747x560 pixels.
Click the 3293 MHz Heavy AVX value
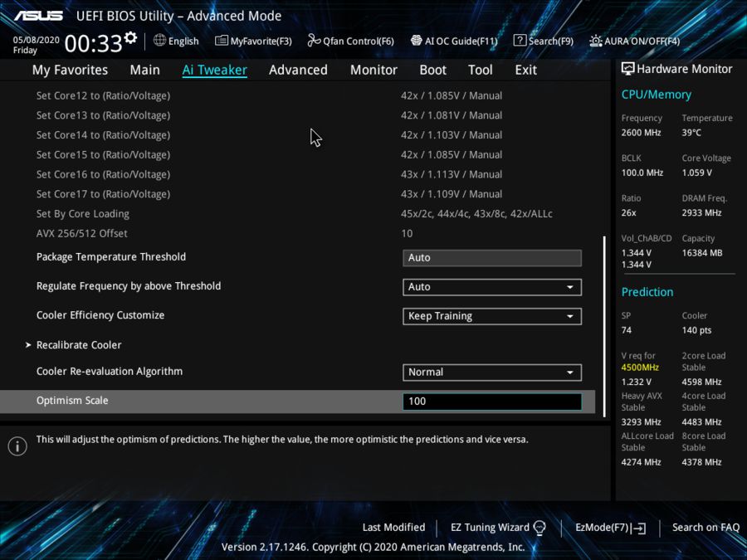pyautogui.click(x=641, y=422)
